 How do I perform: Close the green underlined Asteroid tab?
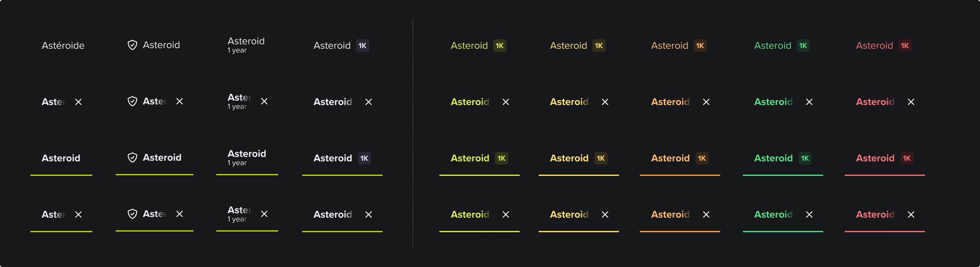(x=809, y=215)
